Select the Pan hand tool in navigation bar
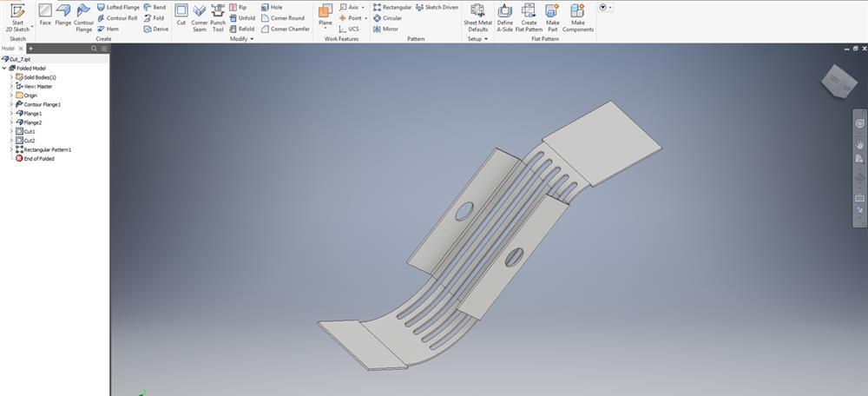 [859, 143]
